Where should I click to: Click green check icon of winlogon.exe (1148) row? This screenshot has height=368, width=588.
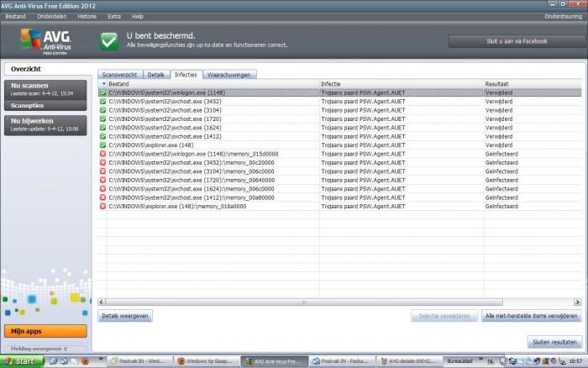click(x=102, y=92)
